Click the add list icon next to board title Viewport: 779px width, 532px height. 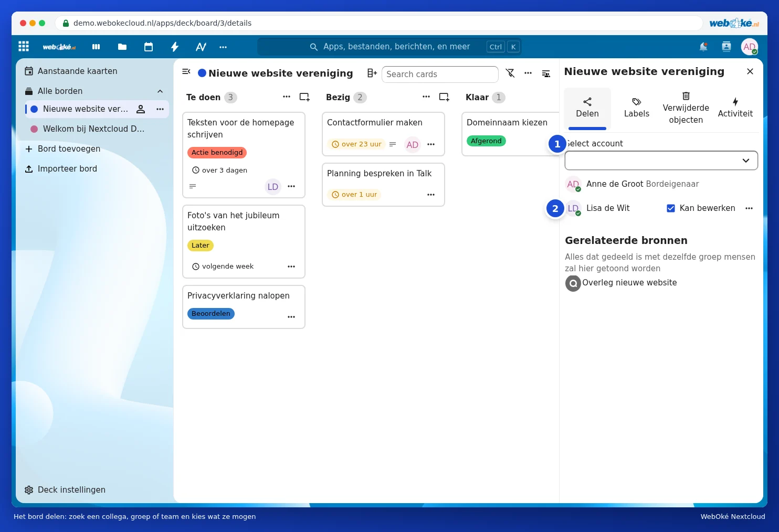pyautogui.click(x=372, y=73)
